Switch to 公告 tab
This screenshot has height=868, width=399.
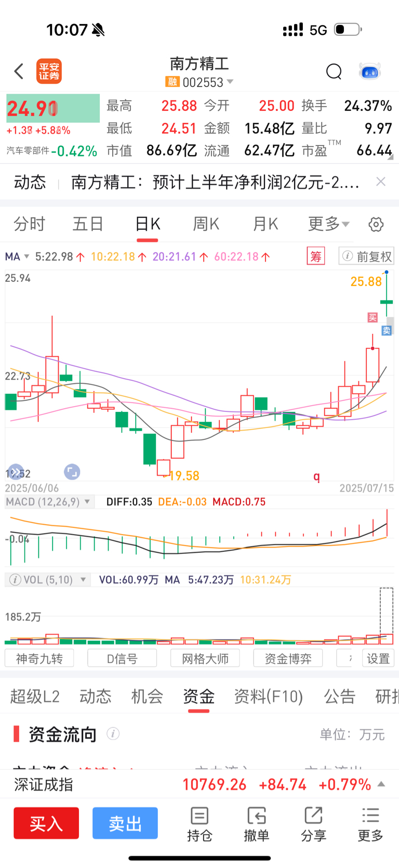click(339, 696)
